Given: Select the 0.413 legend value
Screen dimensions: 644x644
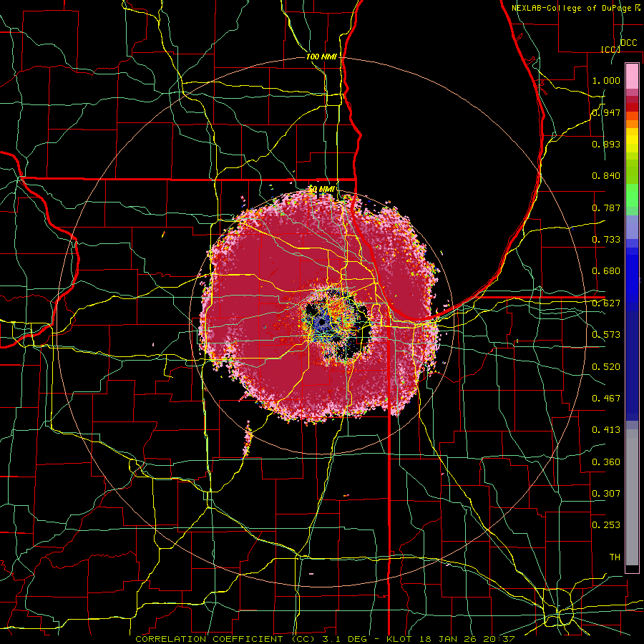Looking at the screenshot, I should (x=606, y=430).
